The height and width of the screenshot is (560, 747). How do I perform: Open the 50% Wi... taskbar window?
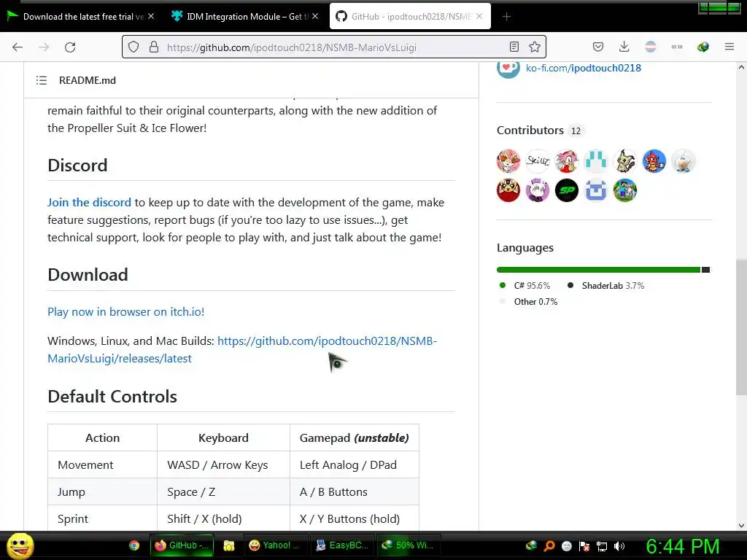click(x=408, y=545)
